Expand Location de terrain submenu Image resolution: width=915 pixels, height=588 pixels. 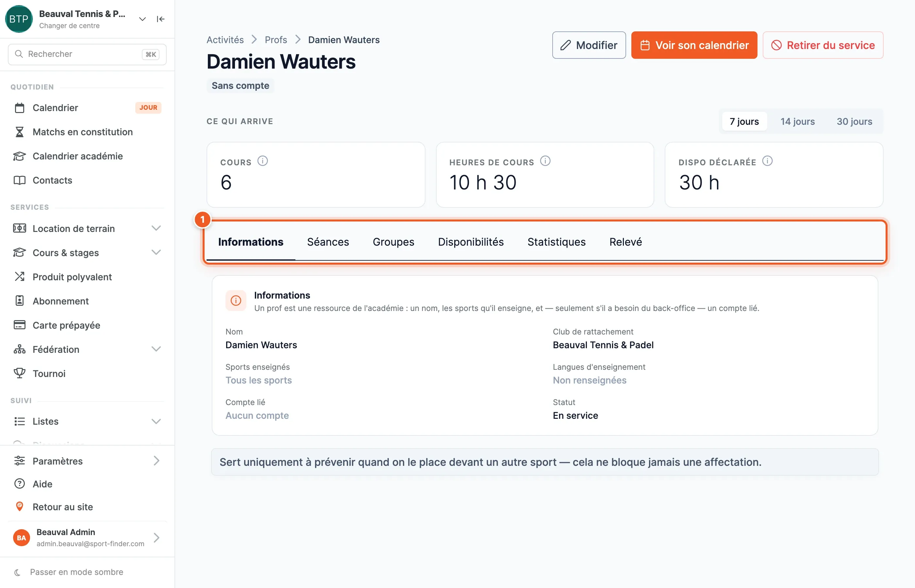[156, 228]
